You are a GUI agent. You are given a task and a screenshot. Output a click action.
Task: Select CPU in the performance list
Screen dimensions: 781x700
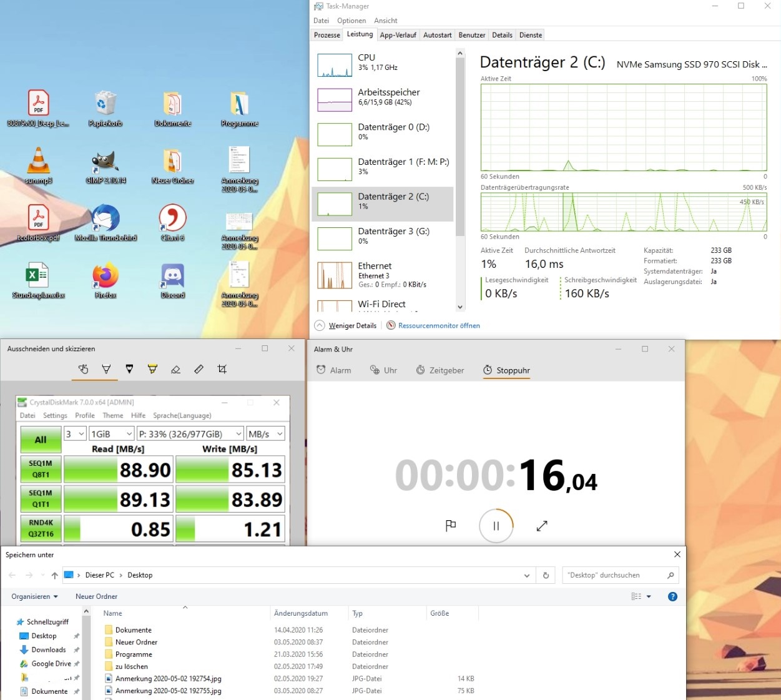(383, 65)
